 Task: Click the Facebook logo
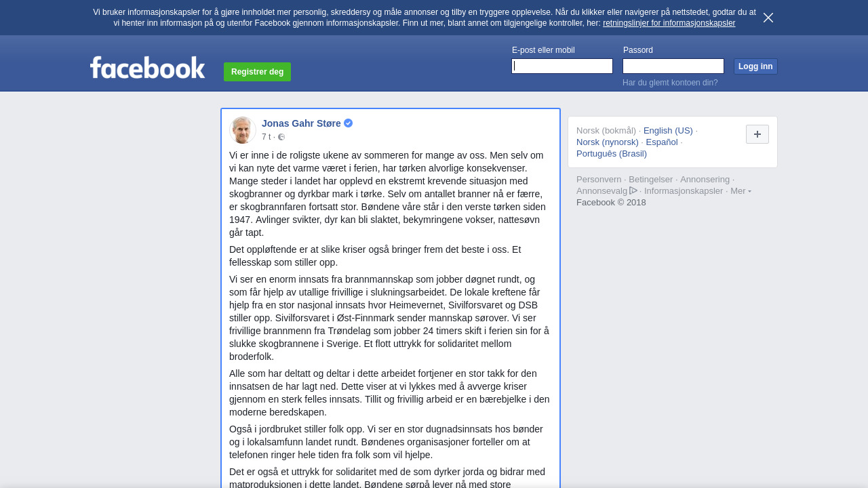(148, 67)
